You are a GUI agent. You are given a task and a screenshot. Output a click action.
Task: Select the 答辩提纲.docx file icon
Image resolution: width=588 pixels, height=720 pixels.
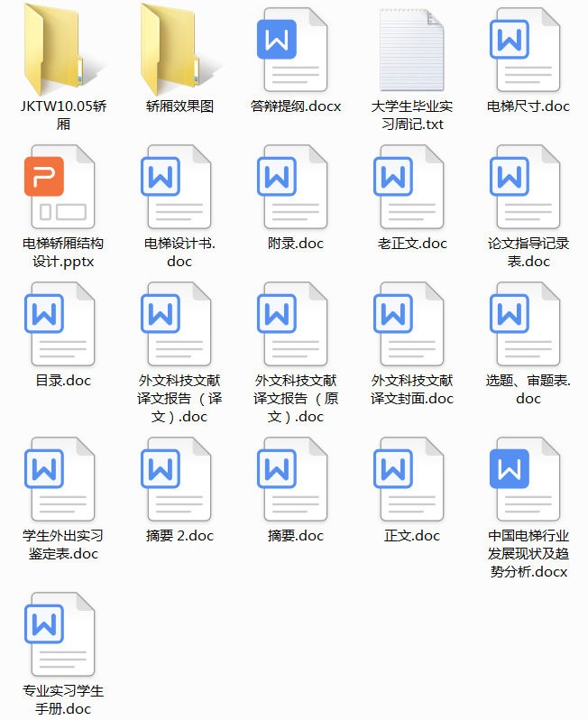click(x=292, y=50)
